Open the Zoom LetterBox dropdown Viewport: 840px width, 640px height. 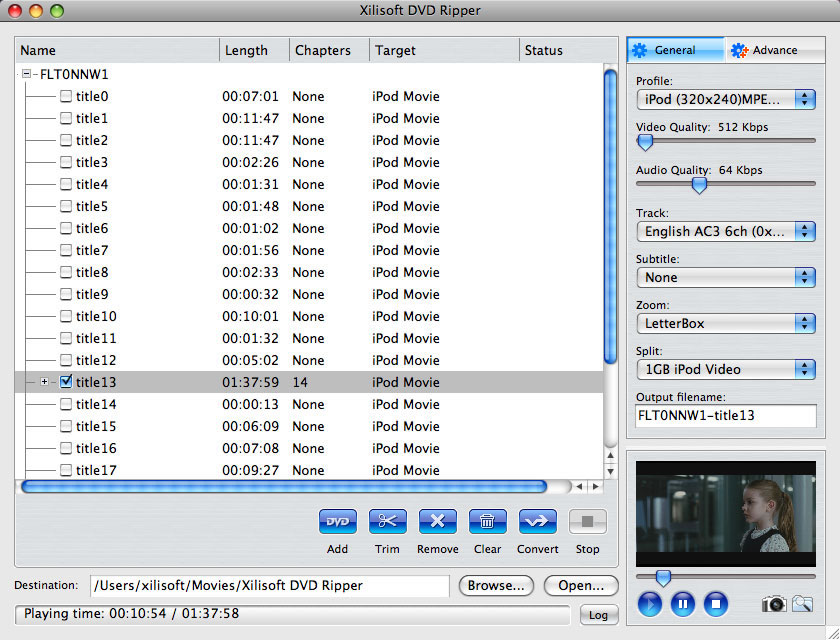click(726, 323)
